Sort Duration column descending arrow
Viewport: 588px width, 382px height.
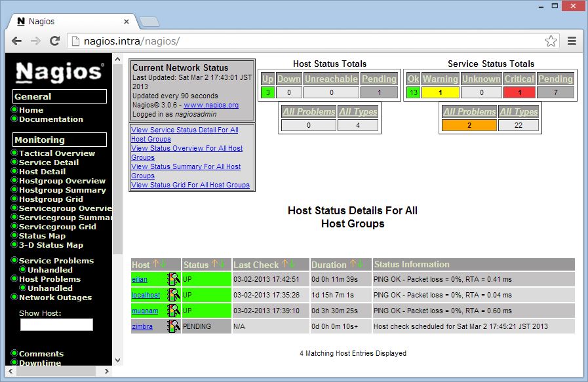[360, 264]
